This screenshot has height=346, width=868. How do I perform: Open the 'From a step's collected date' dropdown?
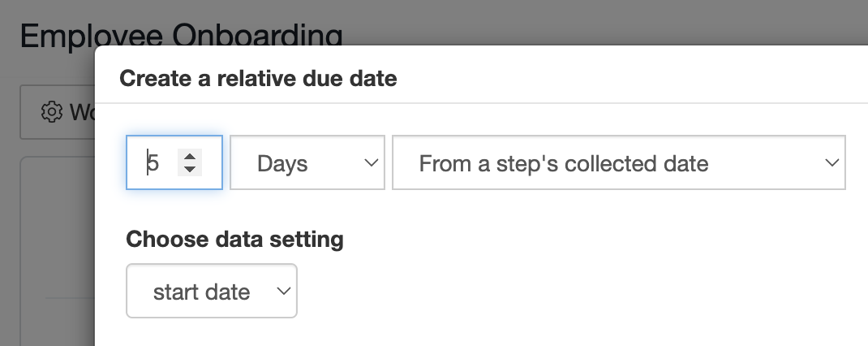pos(619,162)
